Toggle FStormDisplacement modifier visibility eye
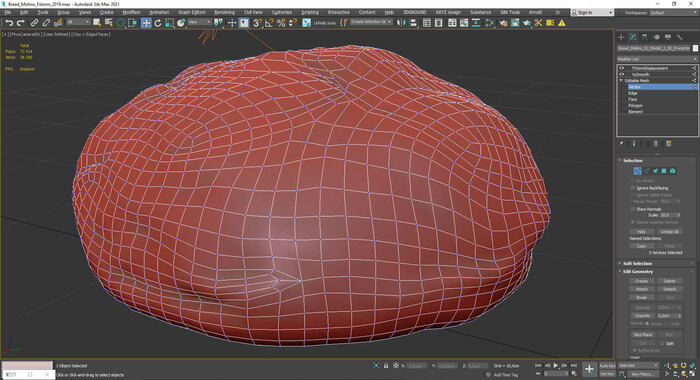The width and height of the screenshot is (700, 380). tap(621, 68)
